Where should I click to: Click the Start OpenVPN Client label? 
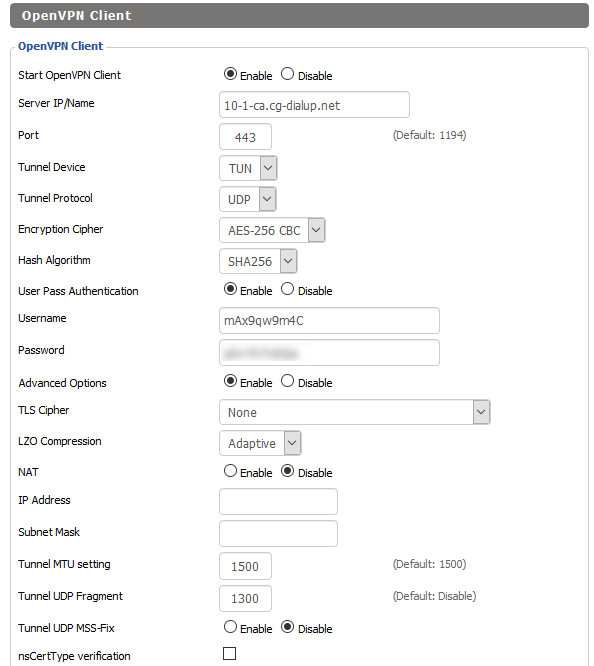click(x=70, y=75)
